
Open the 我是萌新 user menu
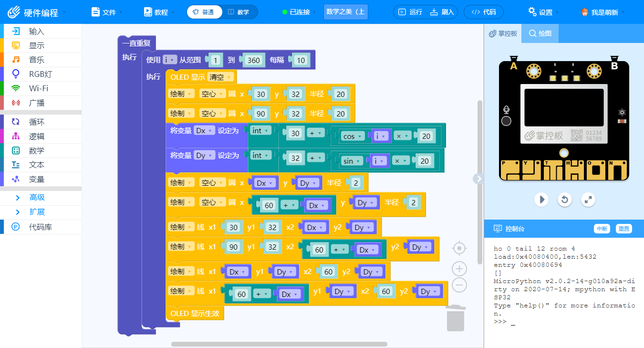[602, 12]
